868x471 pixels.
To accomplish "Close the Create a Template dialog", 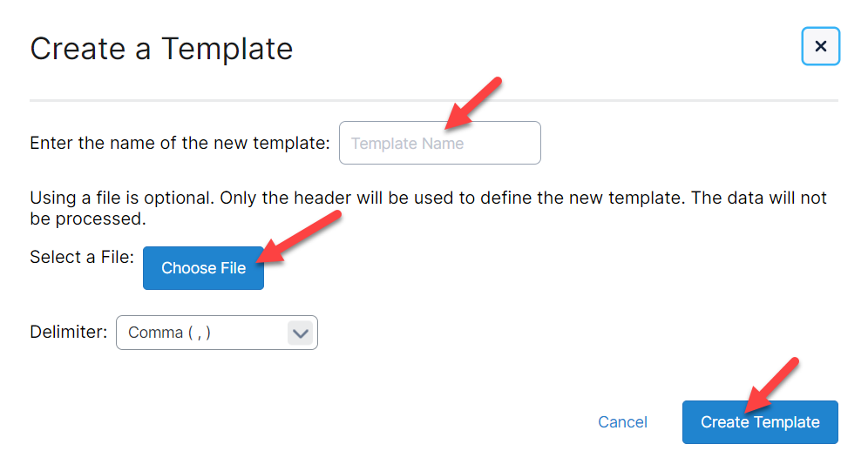I will tap(820, 46).
